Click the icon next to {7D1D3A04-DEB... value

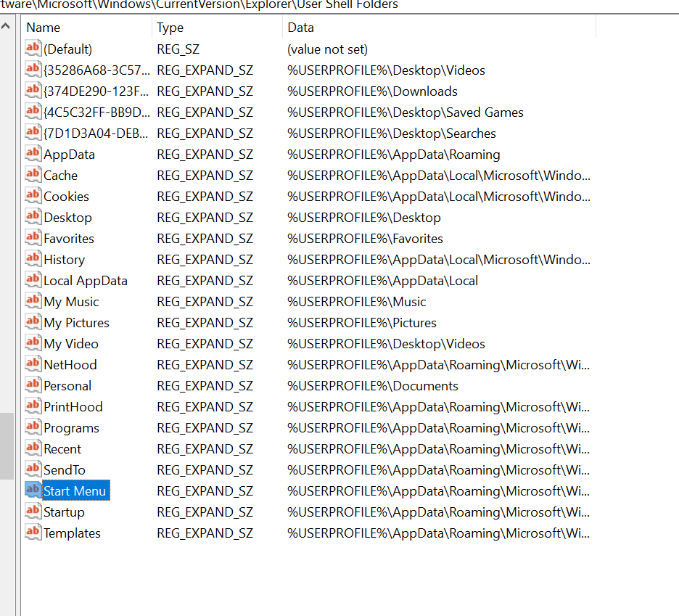click(x=33, y=132)
